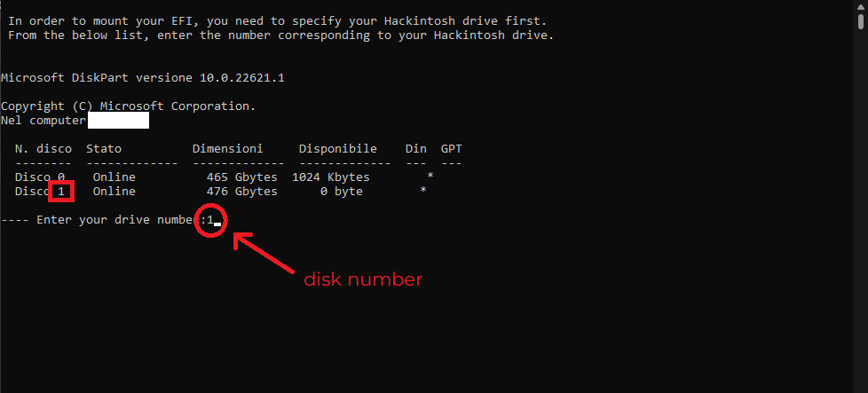Click the "465 Gbytes" size value
Screen dimensions: 868x393
click(x=241, y=177)
